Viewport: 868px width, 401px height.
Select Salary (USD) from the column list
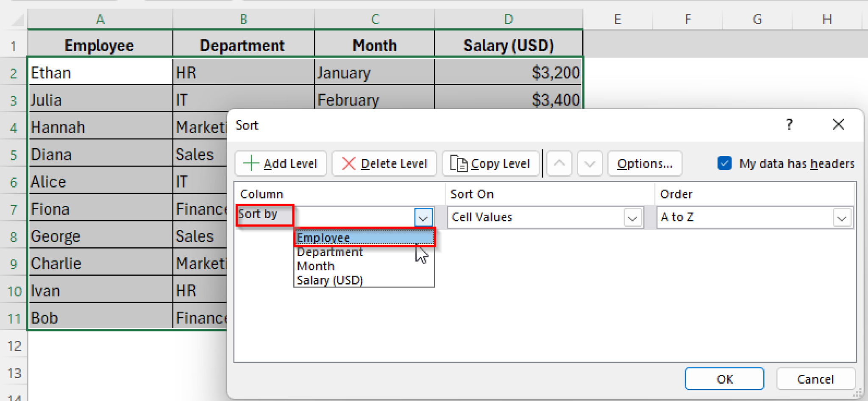329,280
